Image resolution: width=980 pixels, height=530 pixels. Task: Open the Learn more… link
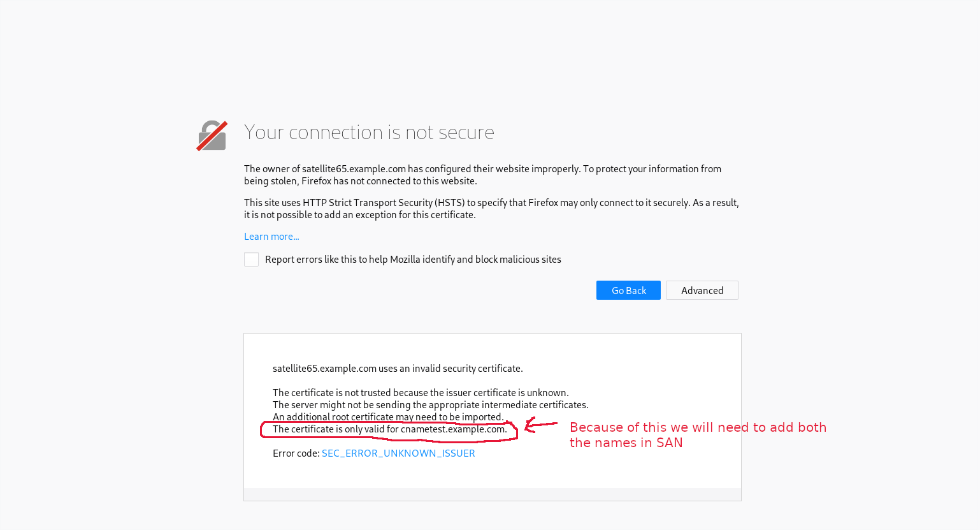271,237
